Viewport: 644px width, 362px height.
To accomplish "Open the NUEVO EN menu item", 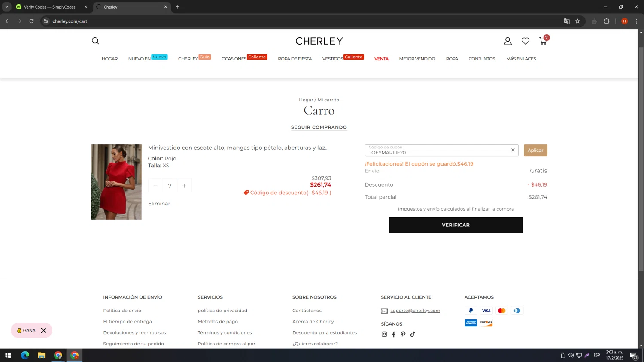I will point(140,59).
